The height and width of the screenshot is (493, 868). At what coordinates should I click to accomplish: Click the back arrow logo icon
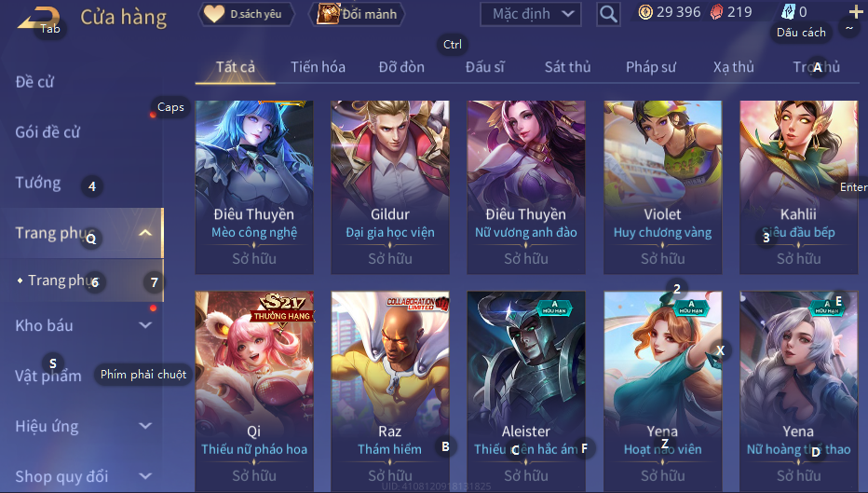(x=37, y=18)
